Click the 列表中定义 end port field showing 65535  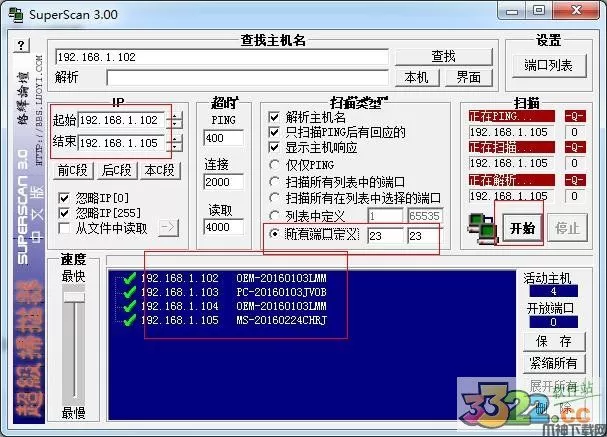[425, 216]
